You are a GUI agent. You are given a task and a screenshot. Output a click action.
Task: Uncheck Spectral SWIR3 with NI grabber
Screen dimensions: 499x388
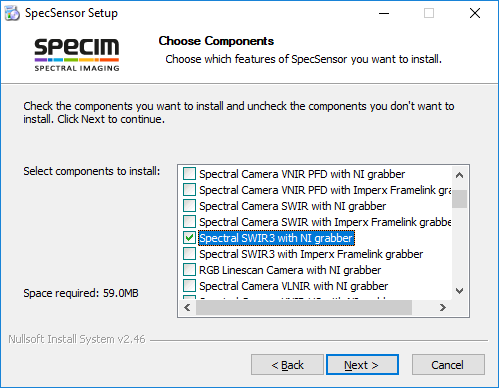[x=189, y=238]
